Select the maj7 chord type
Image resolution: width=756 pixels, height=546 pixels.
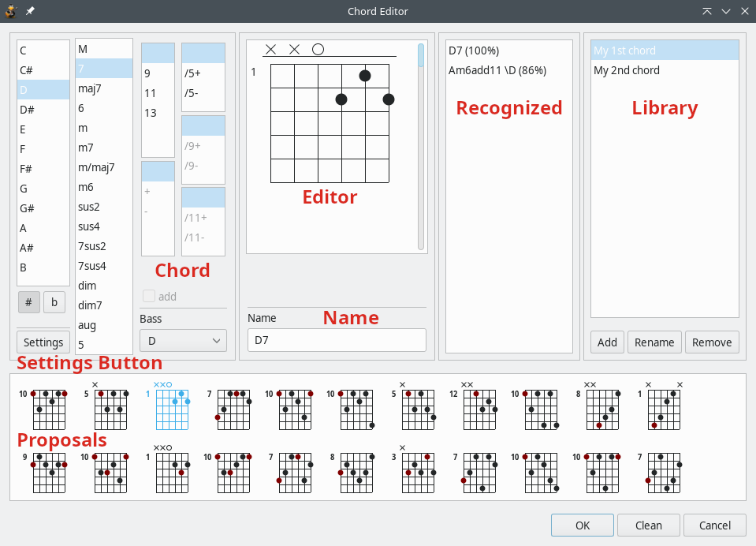click(90, 88)
